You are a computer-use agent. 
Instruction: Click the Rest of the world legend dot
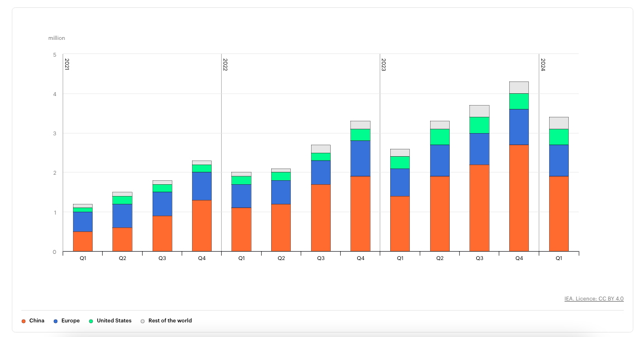coord(143,321)
